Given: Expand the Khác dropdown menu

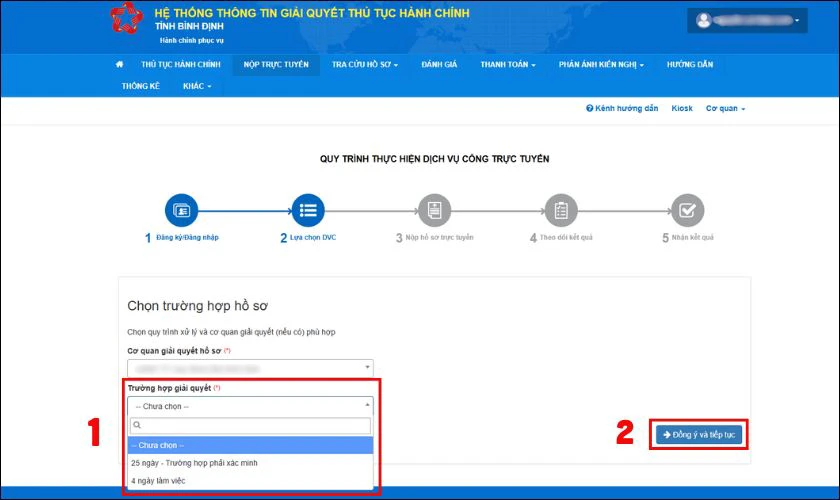Looking at the screenshot, I should pos(197,86).
